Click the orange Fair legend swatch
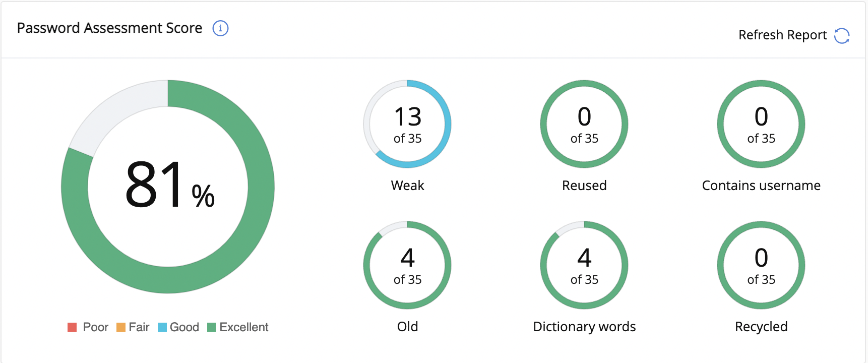 pos(121,327)
